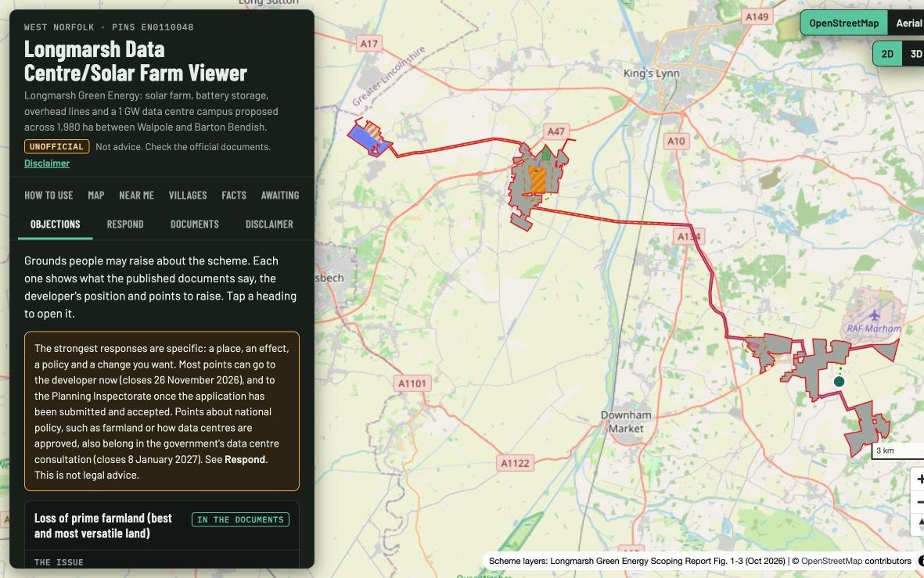Click the 3 km scale bar

(898, 451)
